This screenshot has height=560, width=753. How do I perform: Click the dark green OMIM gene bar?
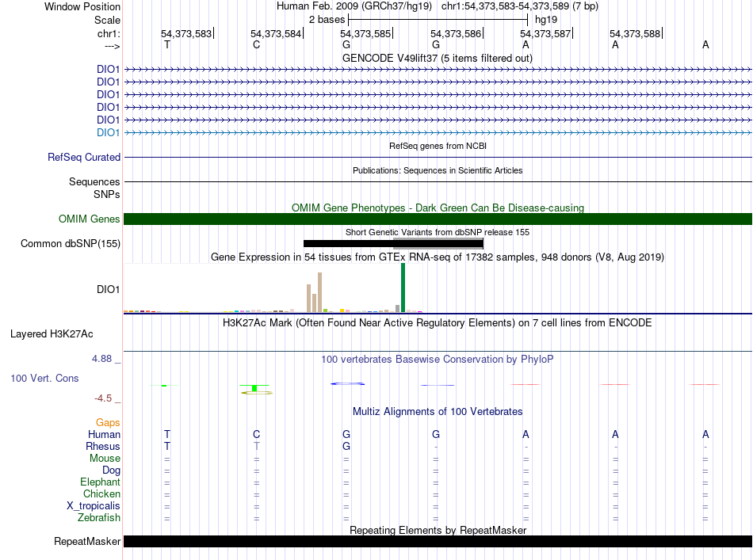point(438,219)
